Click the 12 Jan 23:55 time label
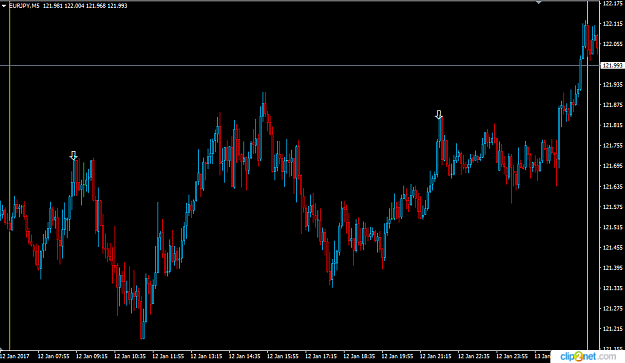The height and width of the screenshot is (363, 625). [x=513, y=356]
